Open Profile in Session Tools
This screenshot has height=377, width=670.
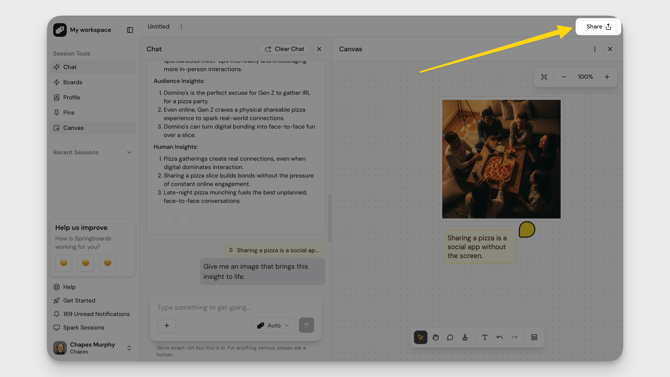click(x=93, y=97)
